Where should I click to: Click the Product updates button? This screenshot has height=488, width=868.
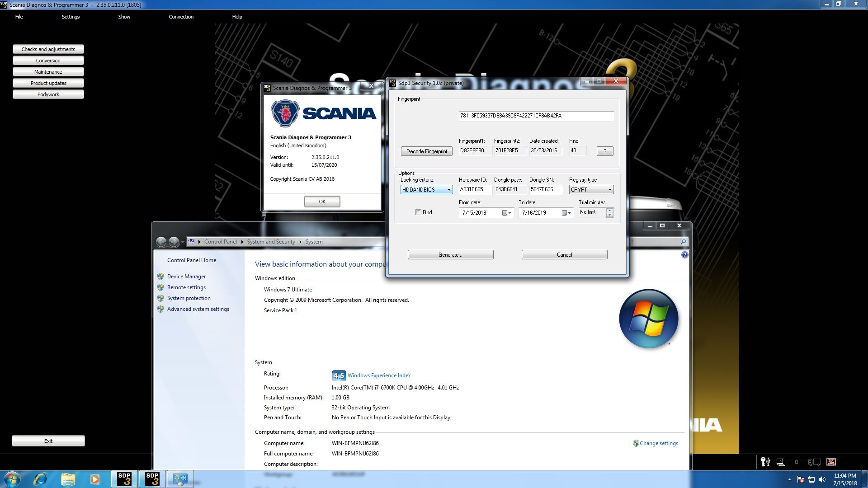(48, 83)
